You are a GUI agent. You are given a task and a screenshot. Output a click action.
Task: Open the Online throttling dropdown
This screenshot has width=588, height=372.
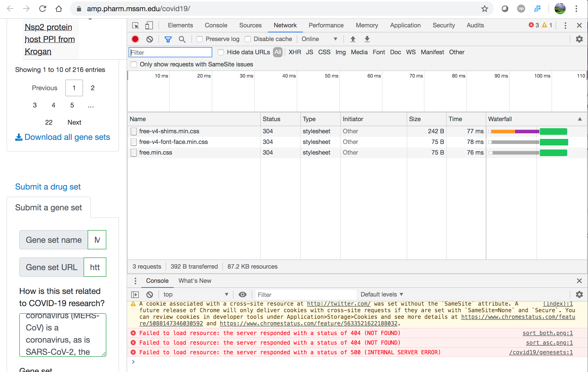pos(319,39)
